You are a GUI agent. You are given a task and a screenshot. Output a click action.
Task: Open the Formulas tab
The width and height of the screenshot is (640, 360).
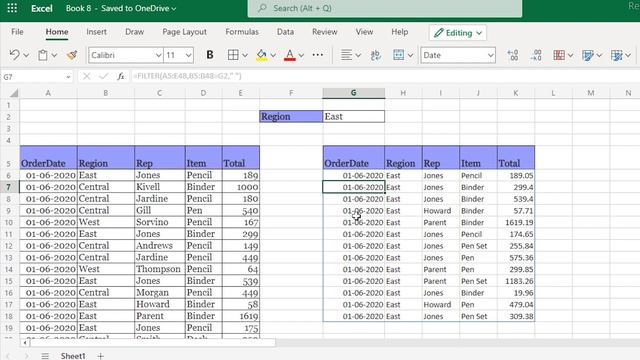[242, 32]
